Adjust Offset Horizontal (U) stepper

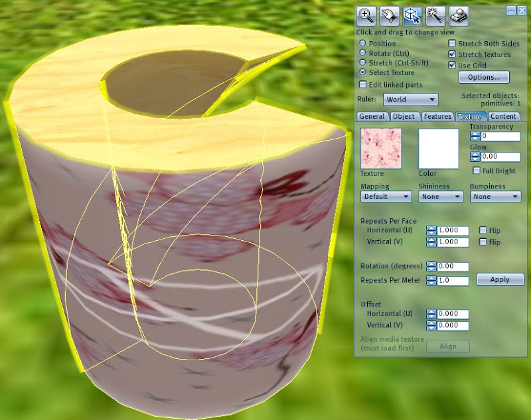click(431, 314)
